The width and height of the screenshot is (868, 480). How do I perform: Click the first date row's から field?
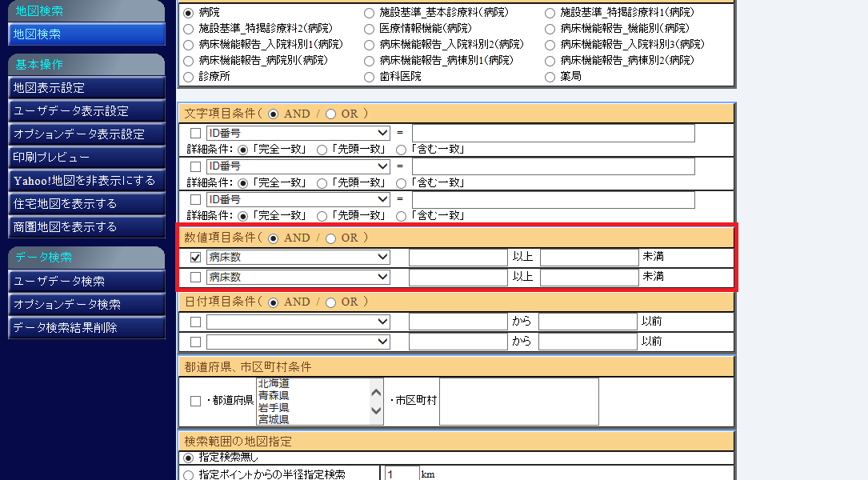(458, 322)
